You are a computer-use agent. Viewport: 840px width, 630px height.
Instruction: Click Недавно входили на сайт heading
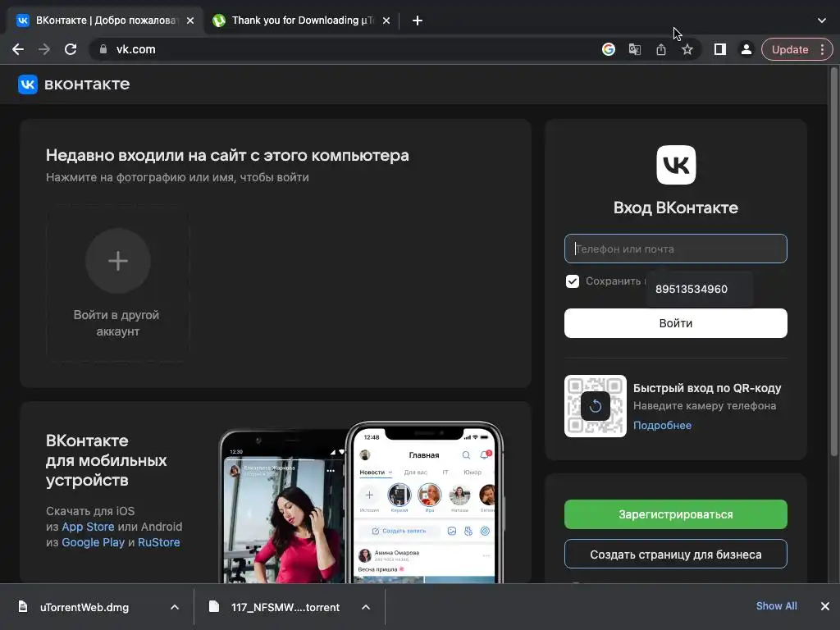[x=227, y=155]
